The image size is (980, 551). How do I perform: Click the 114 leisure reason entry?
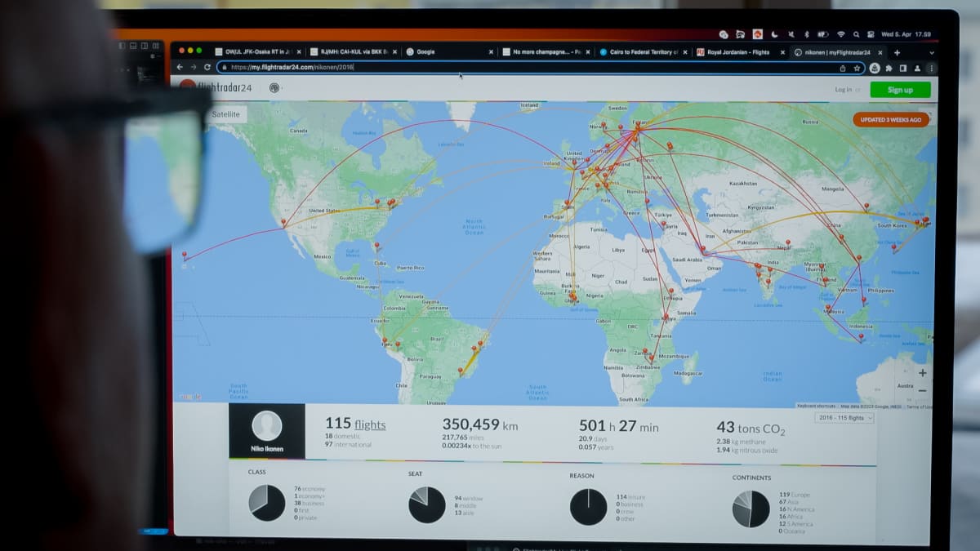630,496
